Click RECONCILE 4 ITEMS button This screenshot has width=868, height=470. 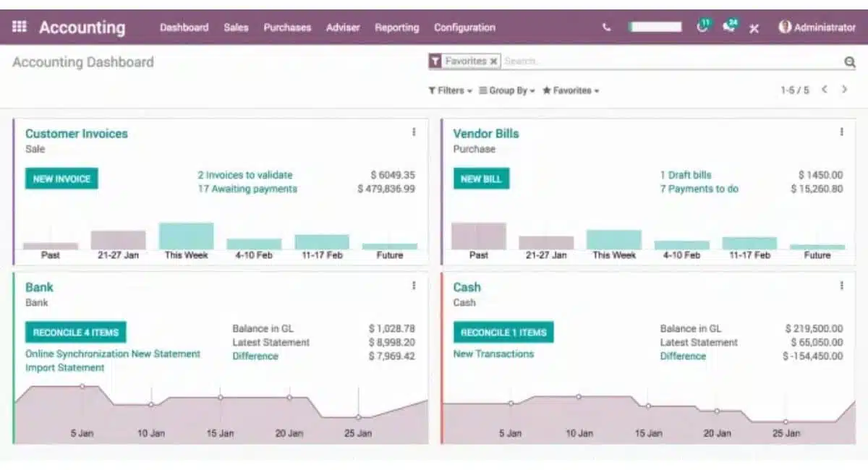(x=75, y=333)
